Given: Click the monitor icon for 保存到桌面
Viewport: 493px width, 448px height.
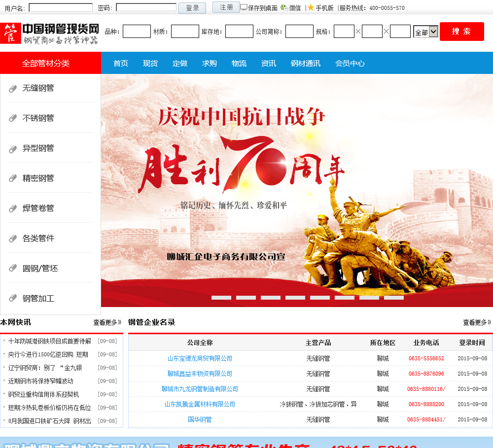Looking at the screenshot, I should click(x=244, y=7).
